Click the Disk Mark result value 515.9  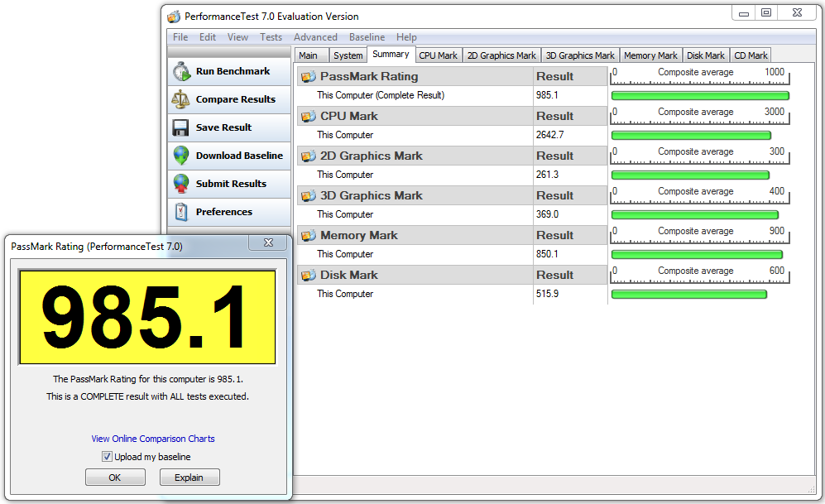[x=547, y=294]
